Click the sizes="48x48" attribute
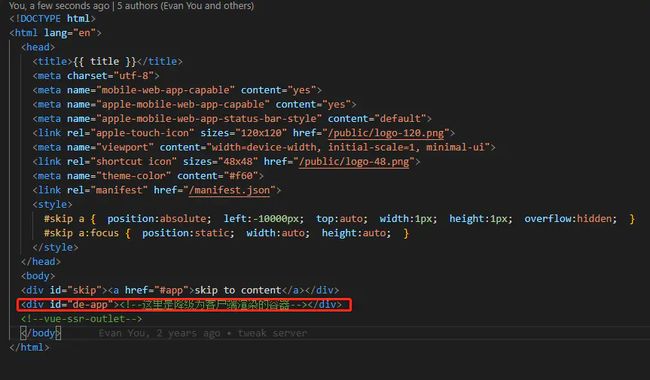 (221, 162)
